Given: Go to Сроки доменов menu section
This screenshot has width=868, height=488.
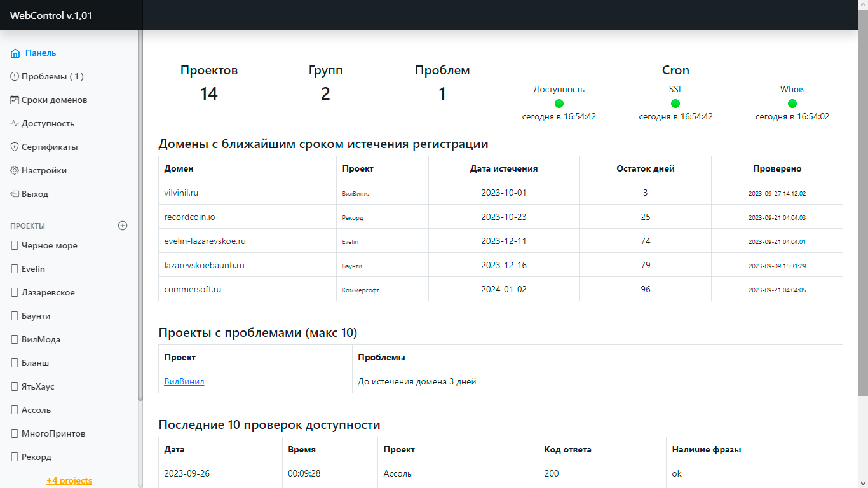Looking at the screenshot, I should click(54, 100).
